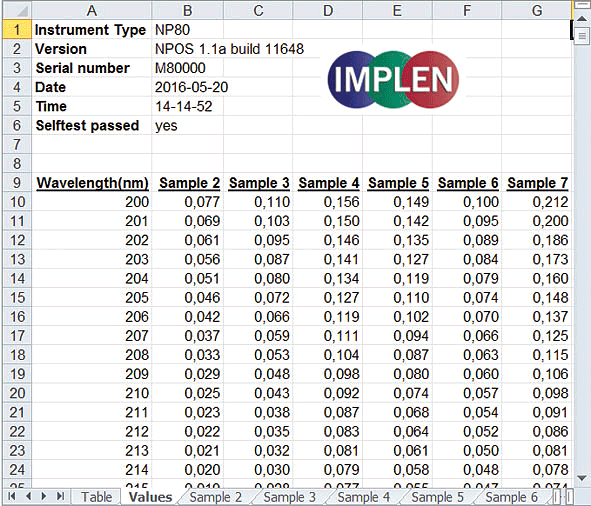The width and height of the screenshot is (591, 506).
Task: Go to first sheet tab navigation arrow
Action: (12, 496)
